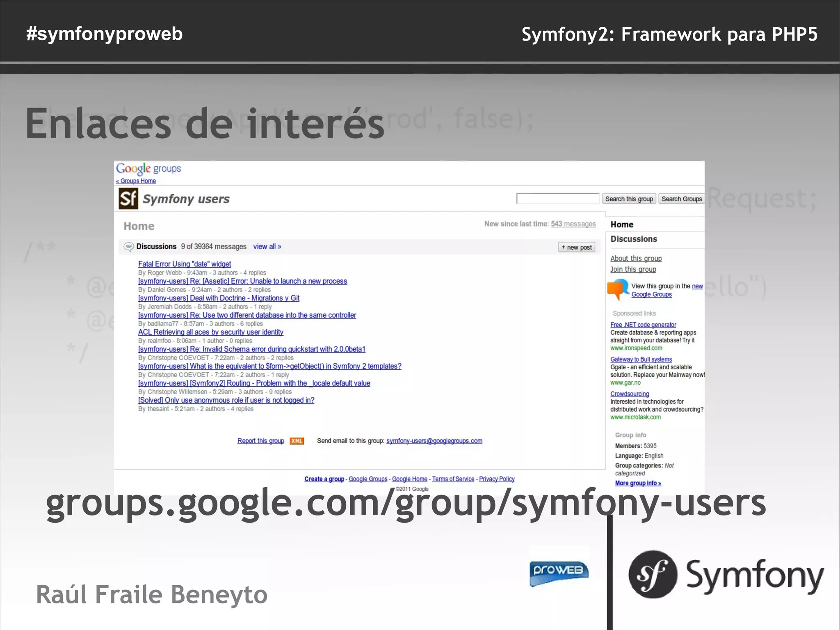Click the Symfony2: Framework para PHP5 title
Image resolution: width=840 pixels, height=630 pixels.
669,34
